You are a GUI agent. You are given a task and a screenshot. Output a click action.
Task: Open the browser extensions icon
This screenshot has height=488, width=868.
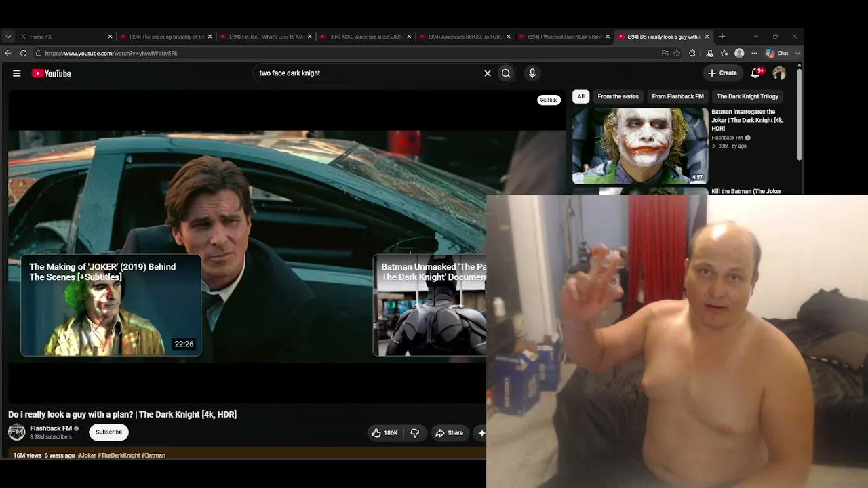click(x=692, y=53)
